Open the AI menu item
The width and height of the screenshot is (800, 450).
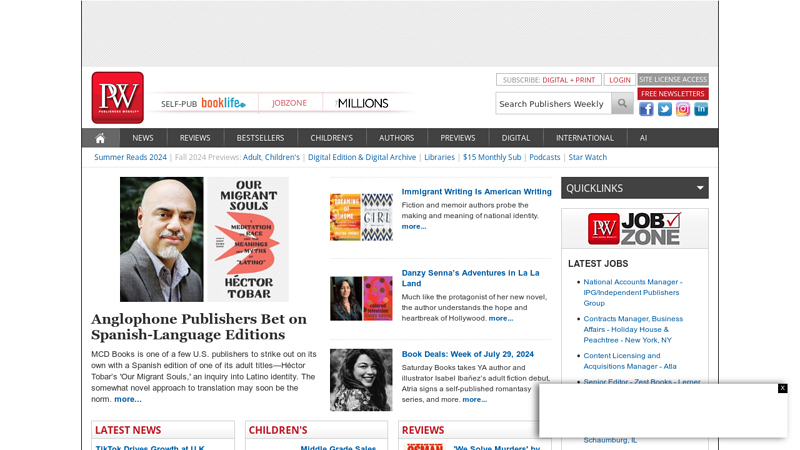click(x=643, y=138)
